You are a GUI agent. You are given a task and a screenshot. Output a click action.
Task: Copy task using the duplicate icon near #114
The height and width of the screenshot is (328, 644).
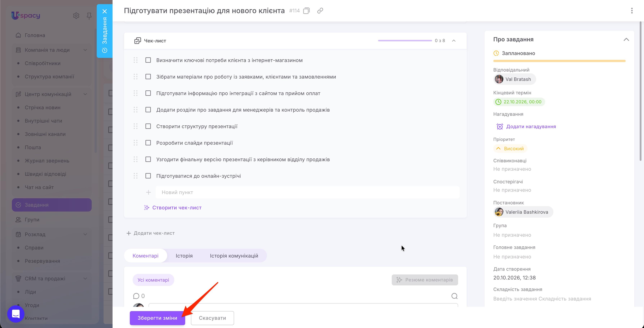(x=306, y=11)
